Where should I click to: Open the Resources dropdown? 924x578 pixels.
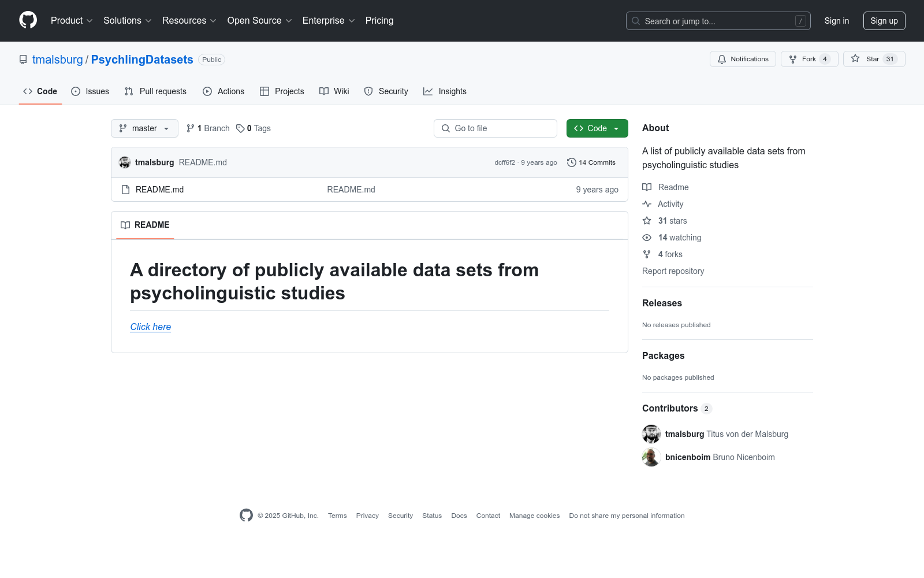189,21
